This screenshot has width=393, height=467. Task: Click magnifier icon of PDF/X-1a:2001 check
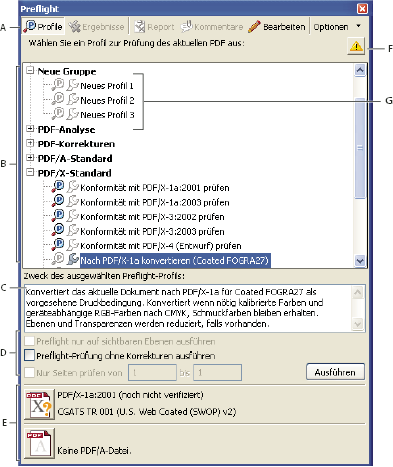pos(58,187)
